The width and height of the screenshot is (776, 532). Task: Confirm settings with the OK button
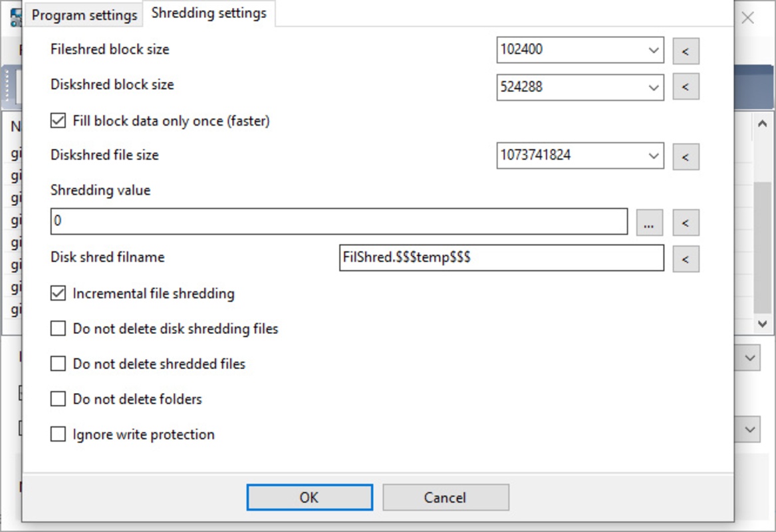pos(310,497)
